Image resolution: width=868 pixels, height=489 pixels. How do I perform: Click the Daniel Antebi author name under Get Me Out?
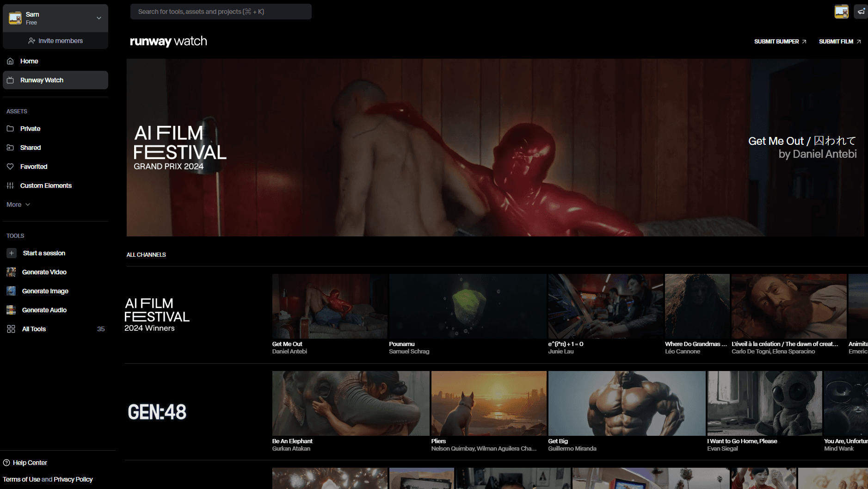(289, 352)
